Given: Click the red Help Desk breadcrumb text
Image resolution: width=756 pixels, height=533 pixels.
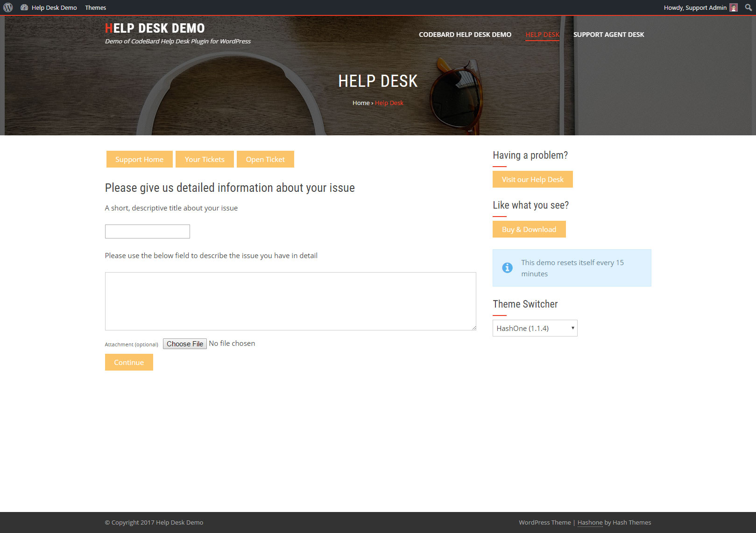Looking at the screenshot, I should (389, 103).
